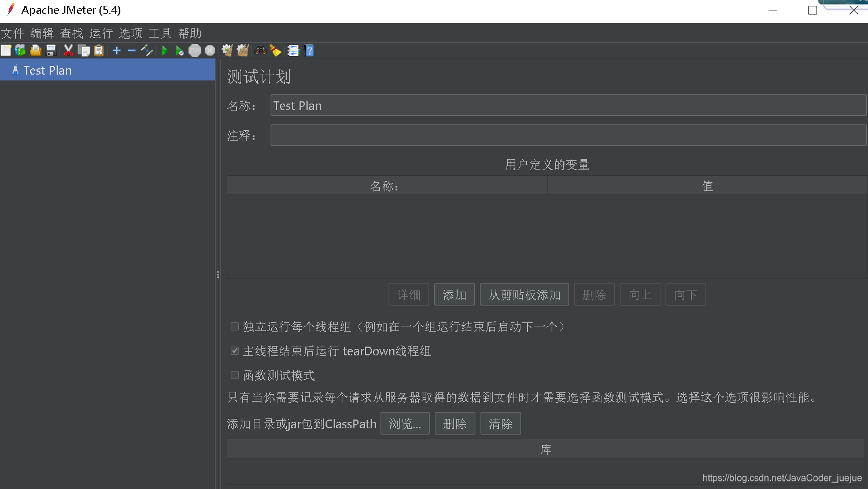Stop the test using the STOP icon
The width and height of the screenshot is (868, 489).
click(x=195, y=50)
